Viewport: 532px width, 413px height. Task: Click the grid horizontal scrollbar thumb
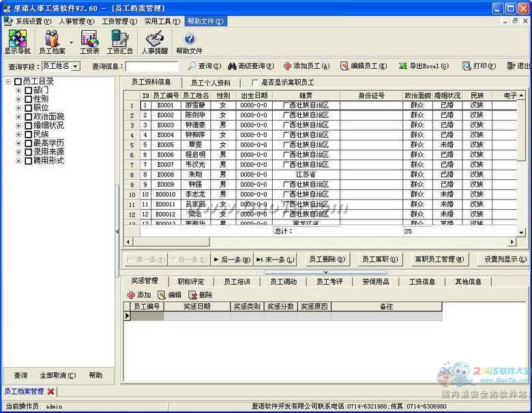point(171,242)
